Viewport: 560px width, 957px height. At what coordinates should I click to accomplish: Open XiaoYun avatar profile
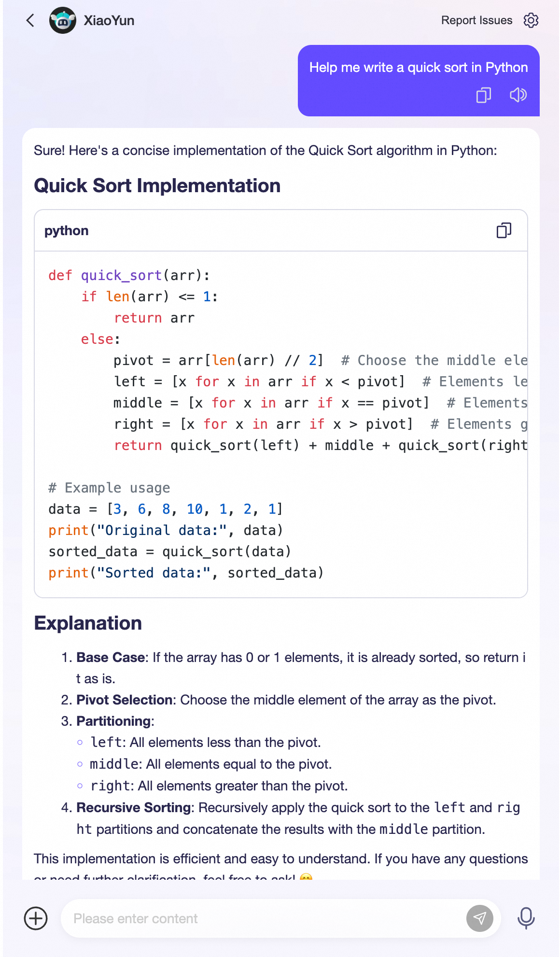click(63, 20)
